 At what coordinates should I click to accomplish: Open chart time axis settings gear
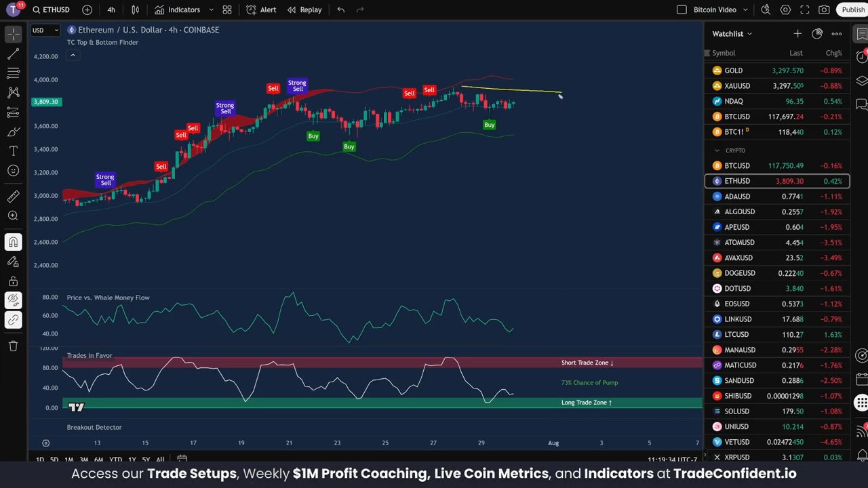pyautogui.click(x=46, y=443)
